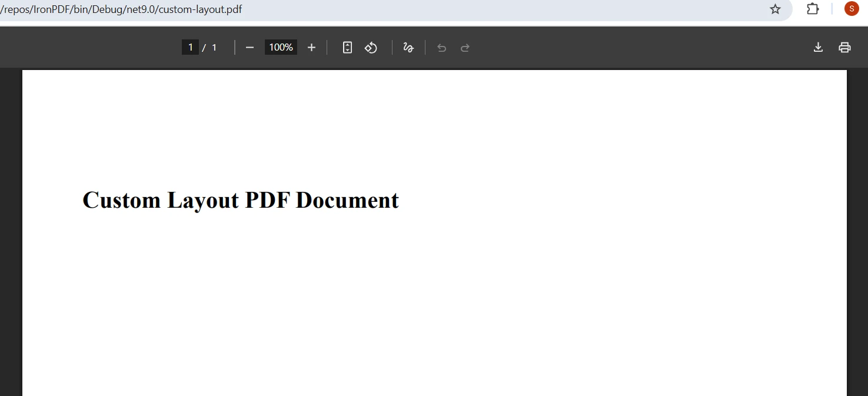Viewport: 868px width, 396px height.
Task: Open the browser Extensions menu
Action: [813, 9]
